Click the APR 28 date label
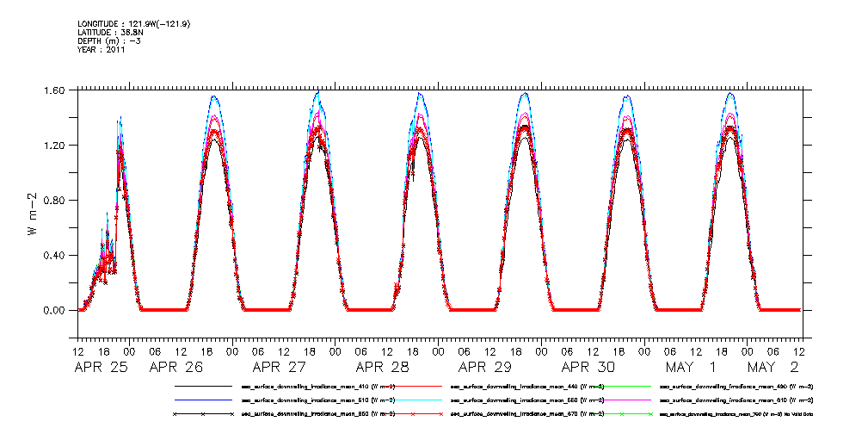The image size is (868, 434). point(383,367)
